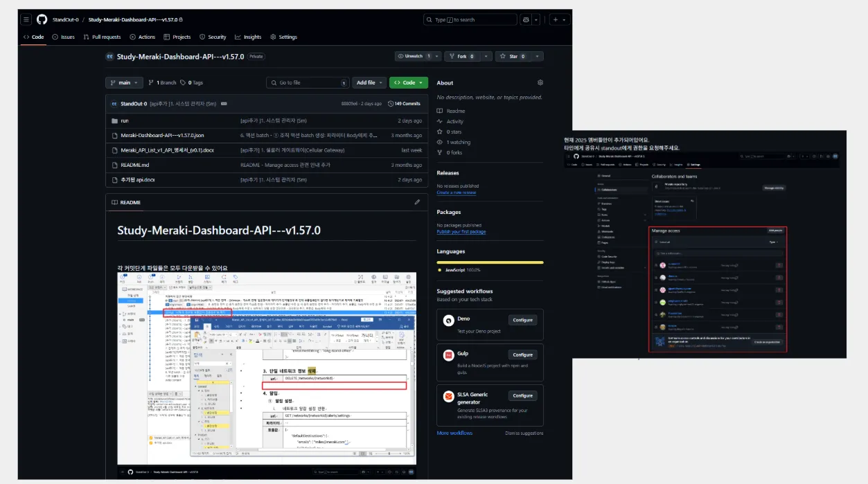Open the main branch dropdown

point(124,82)
